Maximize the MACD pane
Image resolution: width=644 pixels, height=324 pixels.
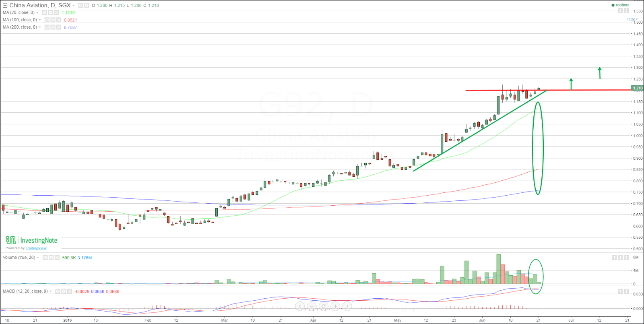click(x=626, y=291)
